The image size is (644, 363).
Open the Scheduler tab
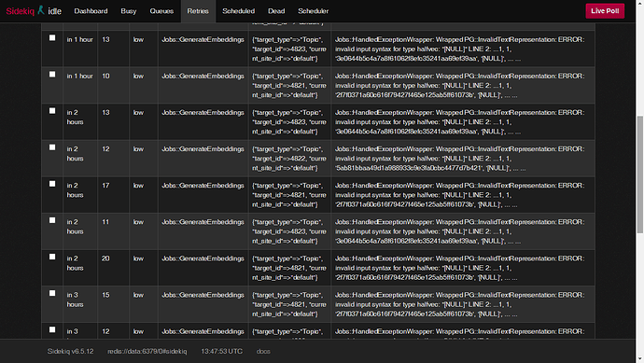pyautogui.click(x=314, y=11)
